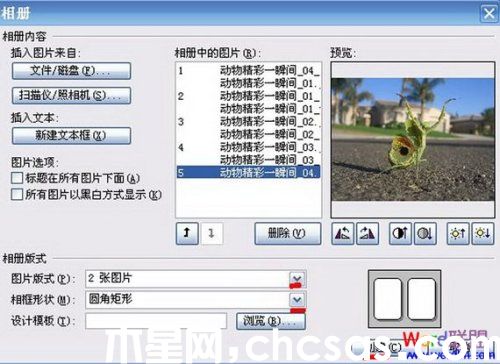Click the 设计模板 input field

(x=156, y=321)
